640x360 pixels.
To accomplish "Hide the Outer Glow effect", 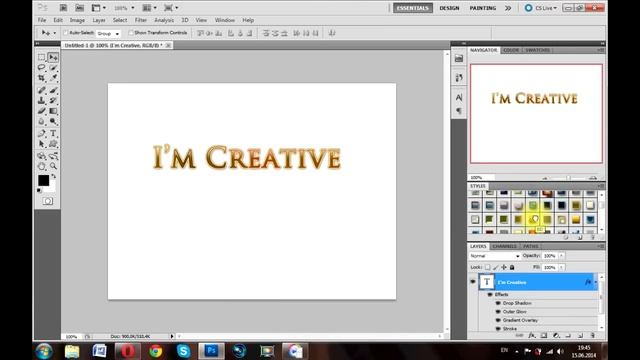I will 498,312.
